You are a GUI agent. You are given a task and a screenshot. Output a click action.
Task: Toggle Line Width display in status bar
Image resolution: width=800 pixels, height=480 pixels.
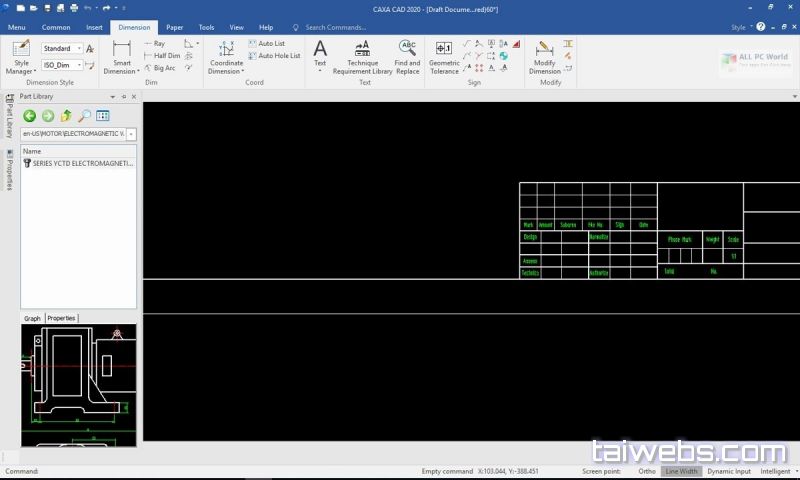(x=681, y=471)
